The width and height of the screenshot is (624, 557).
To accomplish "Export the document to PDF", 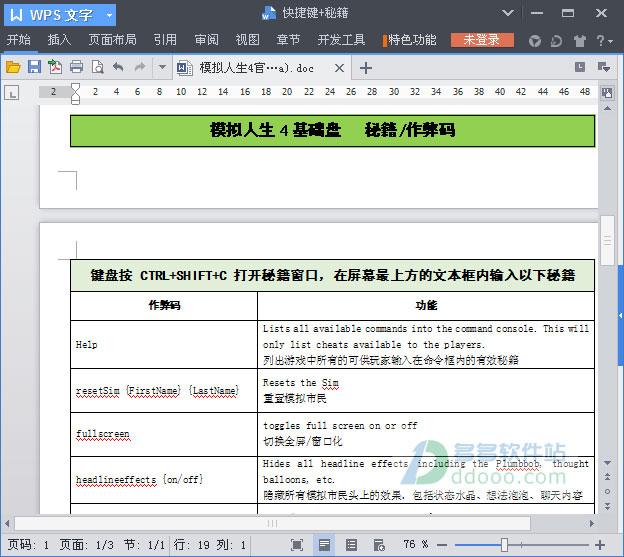I will click(55, 67).
